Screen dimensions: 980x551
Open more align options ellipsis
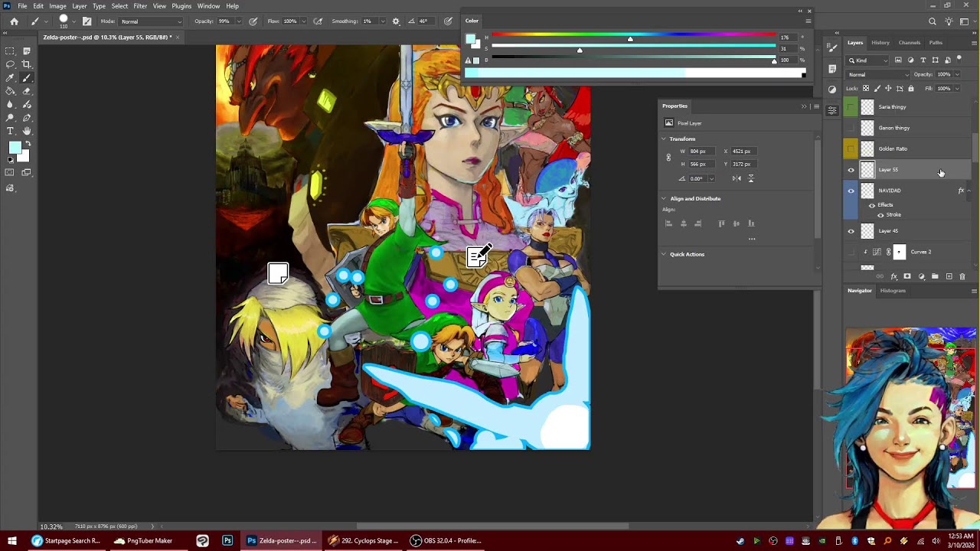(x=752, y=239)
